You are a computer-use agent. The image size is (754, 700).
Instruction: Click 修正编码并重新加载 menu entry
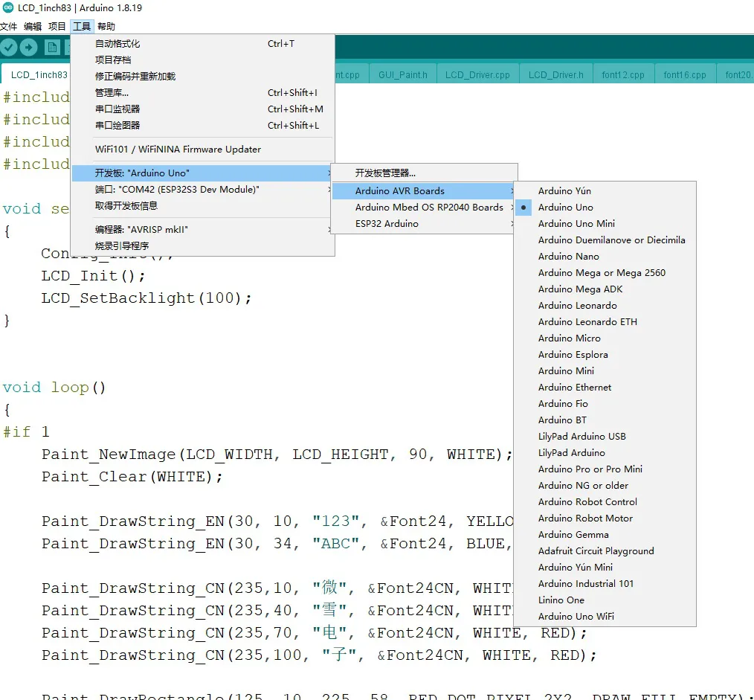[x=202, y=77]
